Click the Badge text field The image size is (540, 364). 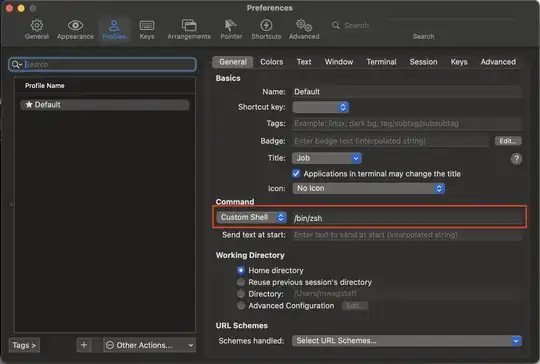(x=391, y=141)
